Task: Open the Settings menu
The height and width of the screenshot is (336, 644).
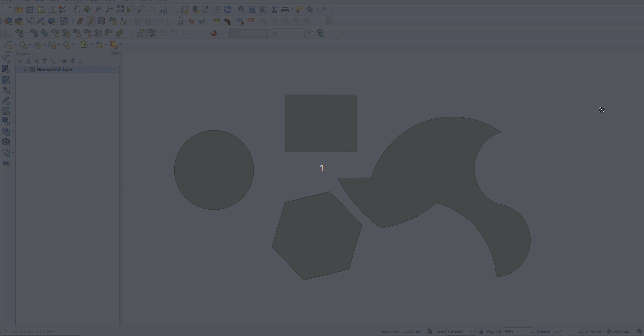Action: [73, 1]
